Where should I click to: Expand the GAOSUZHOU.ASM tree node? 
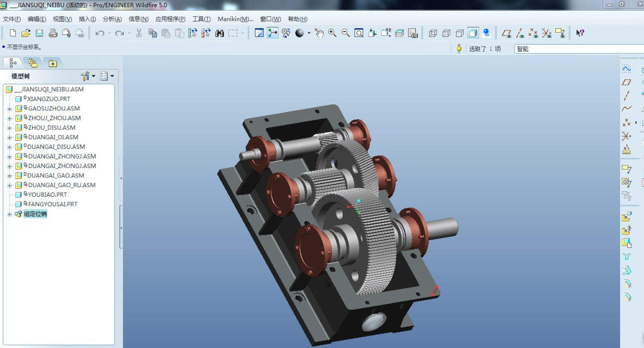9,109
